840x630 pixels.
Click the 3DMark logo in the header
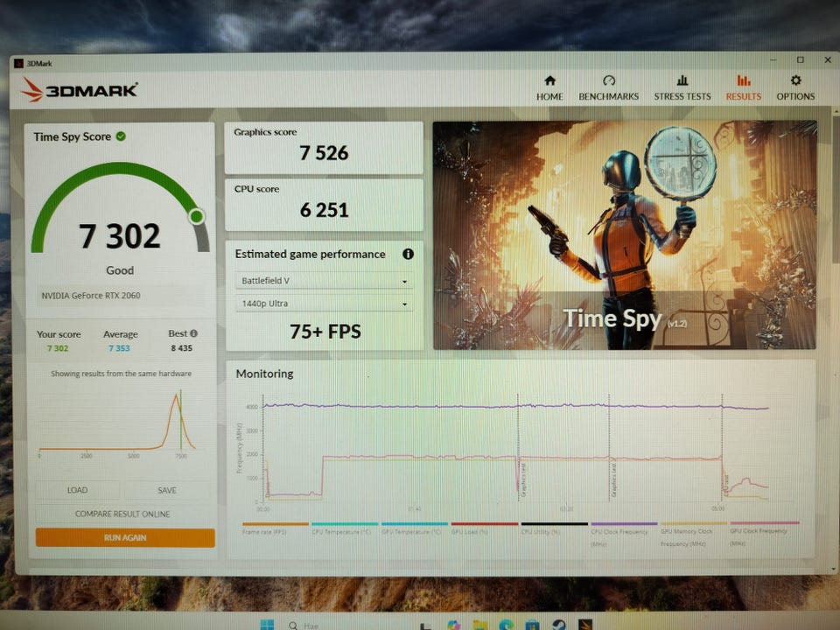pyautogui.click(x=80, y=89)
